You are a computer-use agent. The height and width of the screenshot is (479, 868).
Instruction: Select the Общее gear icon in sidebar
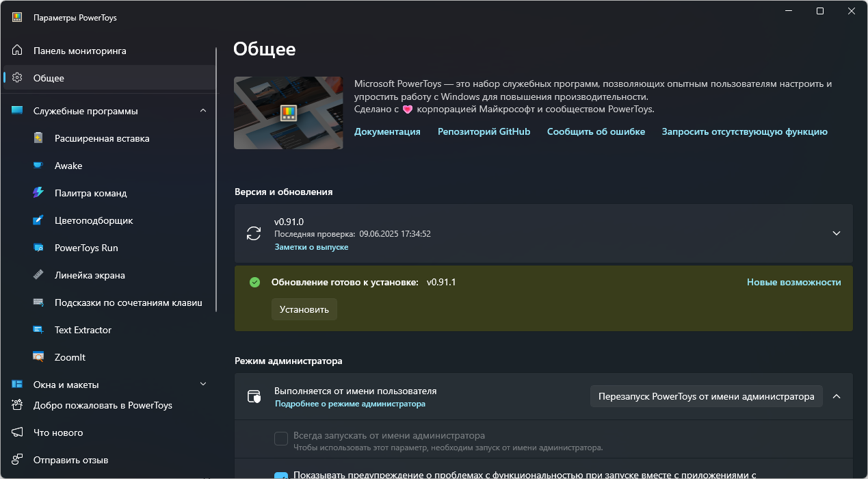point(17,78)
